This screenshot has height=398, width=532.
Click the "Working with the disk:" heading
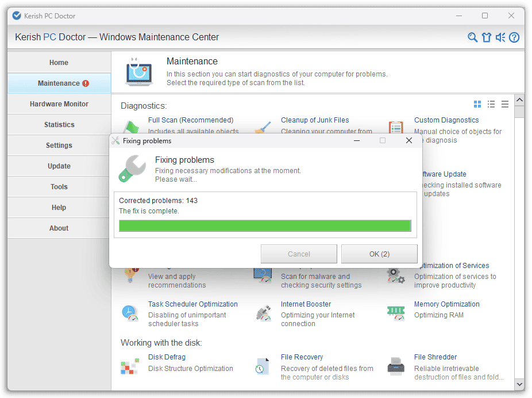pyautogui.click(x=161, y=343)
